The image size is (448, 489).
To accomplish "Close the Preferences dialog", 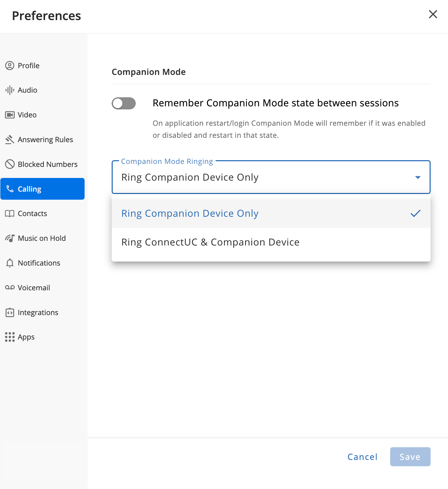I will 433,14.
